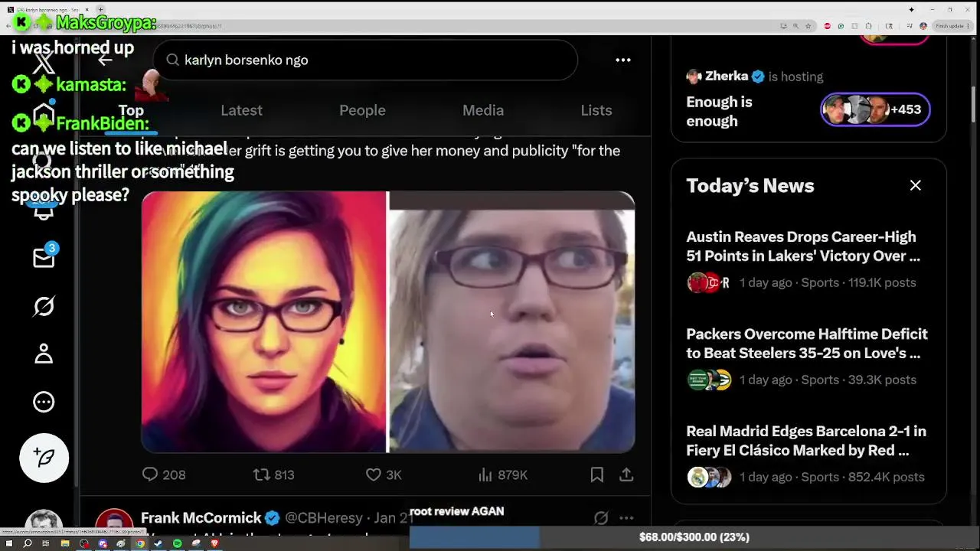Open Grok actions on Frank McCormick's post
This screenshot has height=551, width=980.
(x=601, y=518)
